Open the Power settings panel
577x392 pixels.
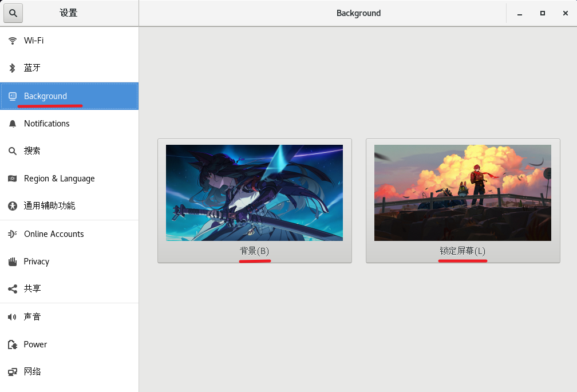pyautogui.click(x=69, y=345)
